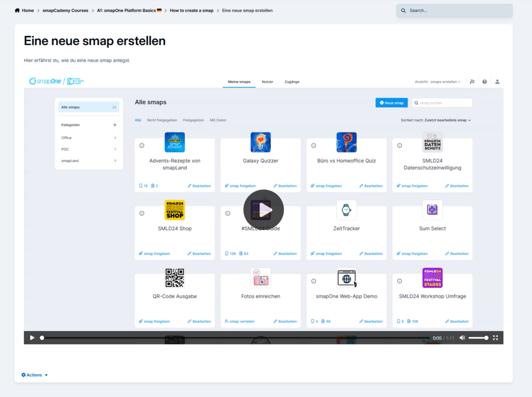The height and width of the screenshot is (397, 532).
Task: Select the smapLand category
Action: 88,161
